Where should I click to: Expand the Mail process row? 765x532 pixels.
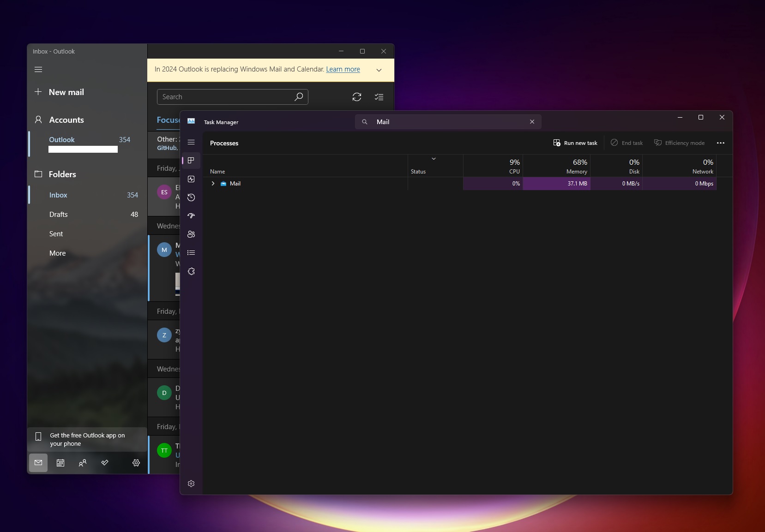213,184
